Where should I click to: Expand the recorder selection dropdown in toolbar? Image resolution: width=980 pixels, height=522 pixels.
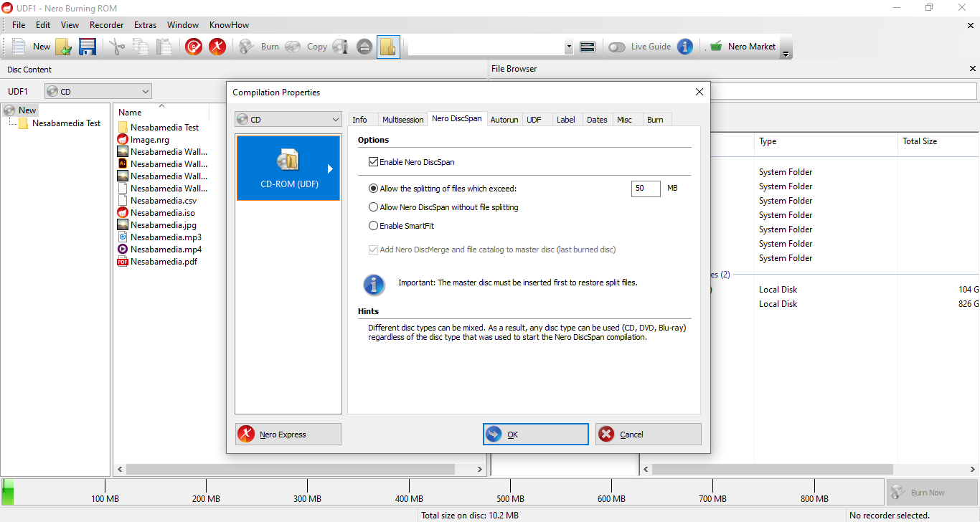click(x=569, y=47)
